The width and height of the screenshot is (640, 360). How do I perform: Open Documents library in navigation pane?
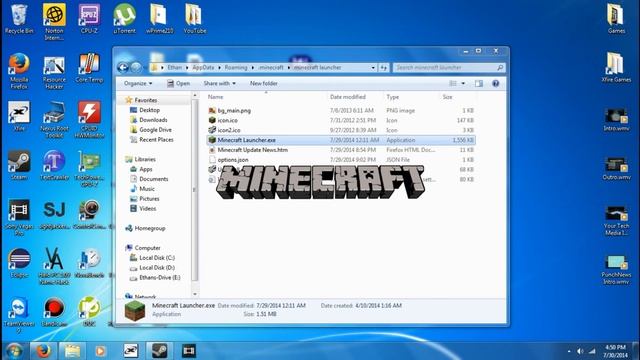click(x=149, y=179)
